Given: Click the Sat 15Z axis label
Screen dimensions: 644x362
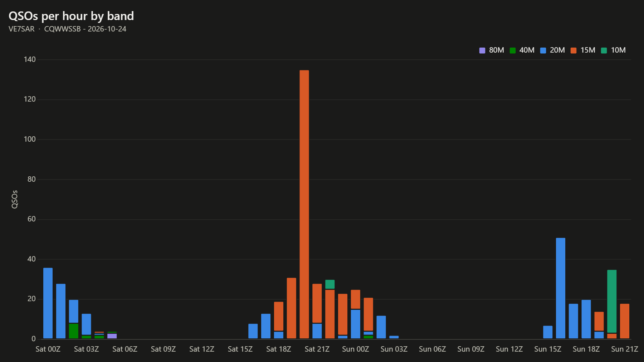Looking at the screenshot, I should point(240,349).
